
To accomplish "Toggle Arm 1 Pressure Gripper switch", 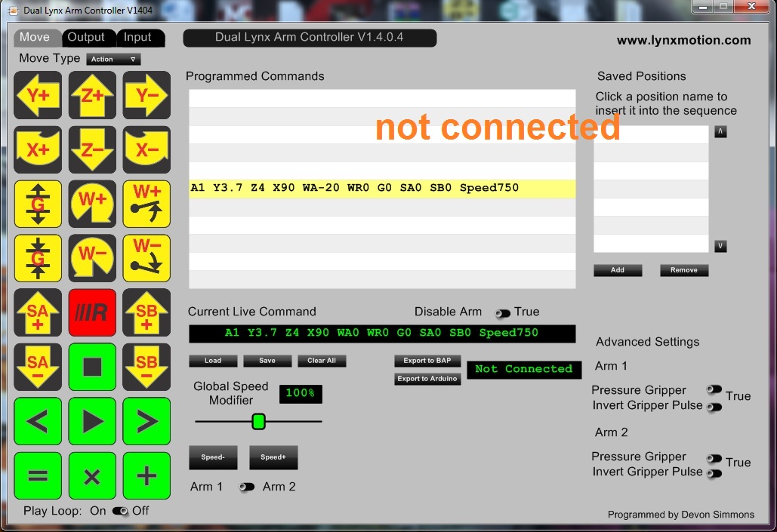I will tap(714, 389).
